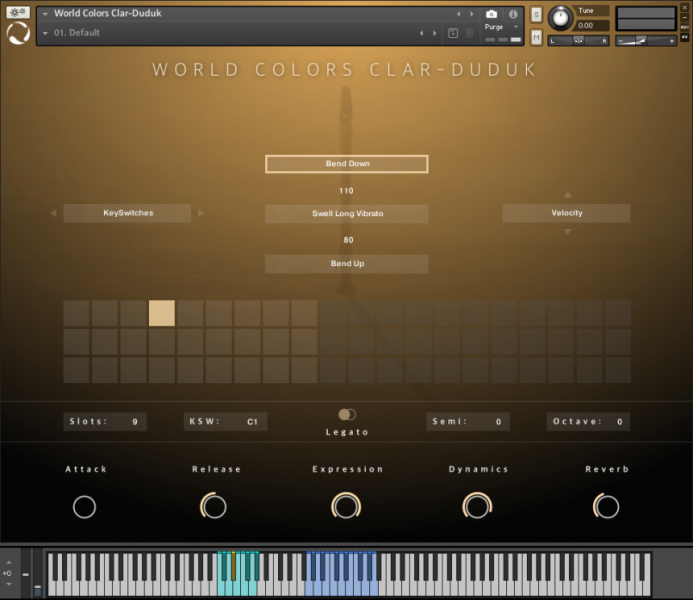This screenshot has height=600, width=693.
Task: Click the pitch bend wheel strip
Action: (x=26, y=573)
